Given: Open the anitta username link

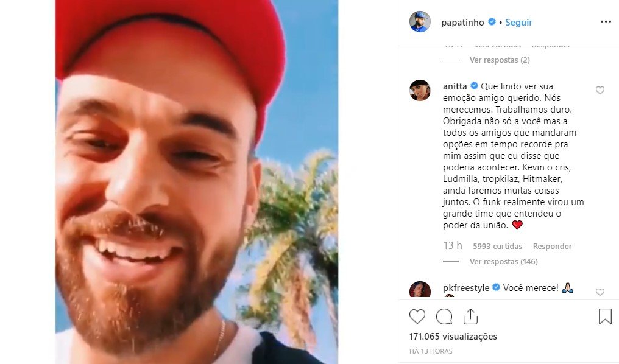Looking at the screenshot, I should click(x=455, y=86).
